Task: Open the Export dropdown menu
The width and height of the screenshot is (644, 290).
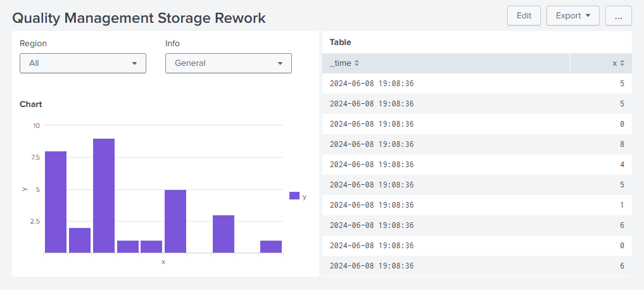Action: point(572,16)
